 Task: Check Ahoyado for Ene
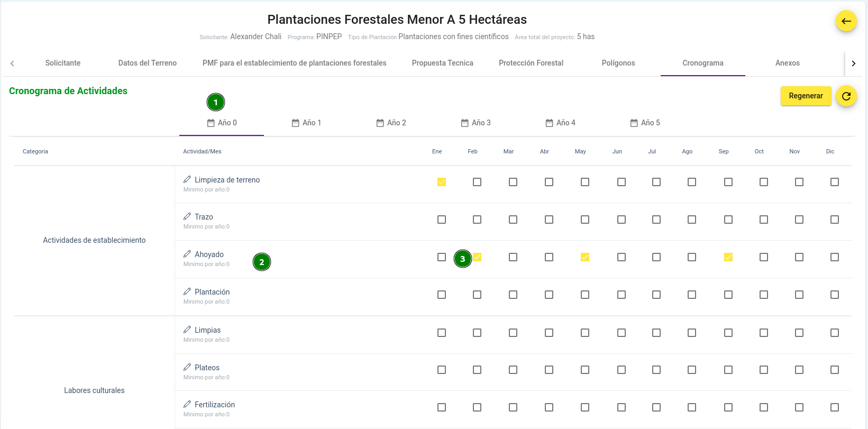point(442,257)
